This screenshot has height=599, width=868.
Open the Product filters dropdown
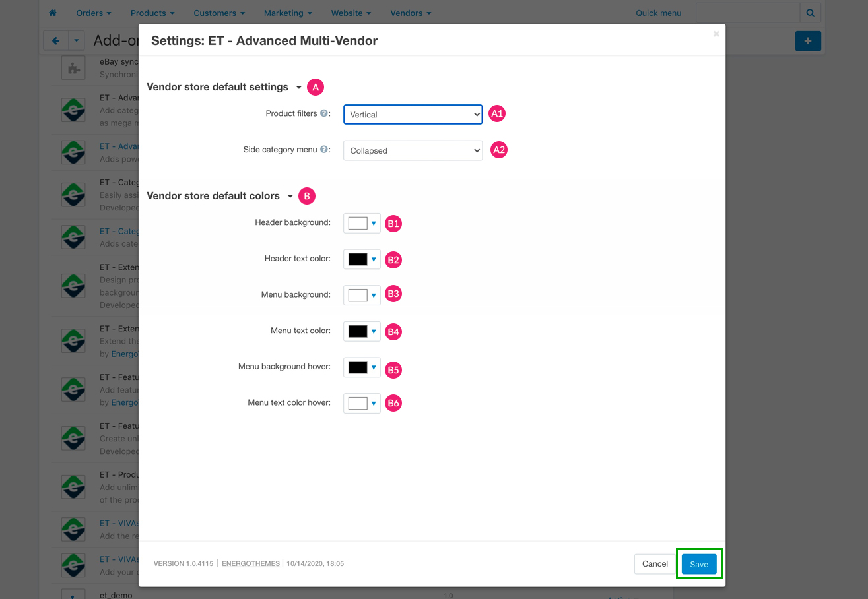413,114
